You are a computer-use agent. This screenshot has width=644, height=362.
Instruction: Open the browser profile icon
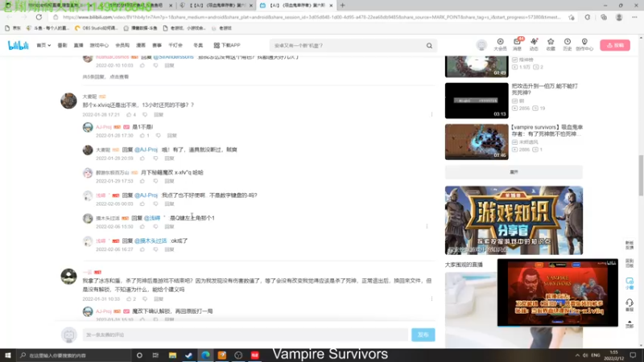pyautogui.click(x=619, y=17)
